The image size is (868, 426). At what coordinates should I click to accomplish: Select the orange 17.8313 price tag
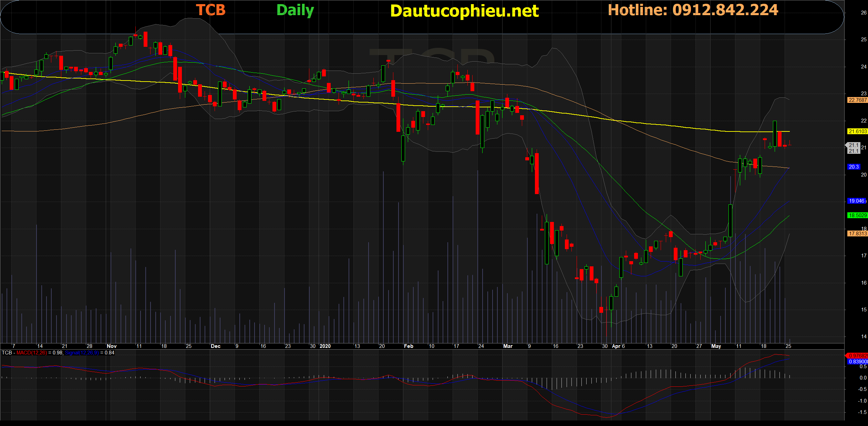click(x=857, y=234)
